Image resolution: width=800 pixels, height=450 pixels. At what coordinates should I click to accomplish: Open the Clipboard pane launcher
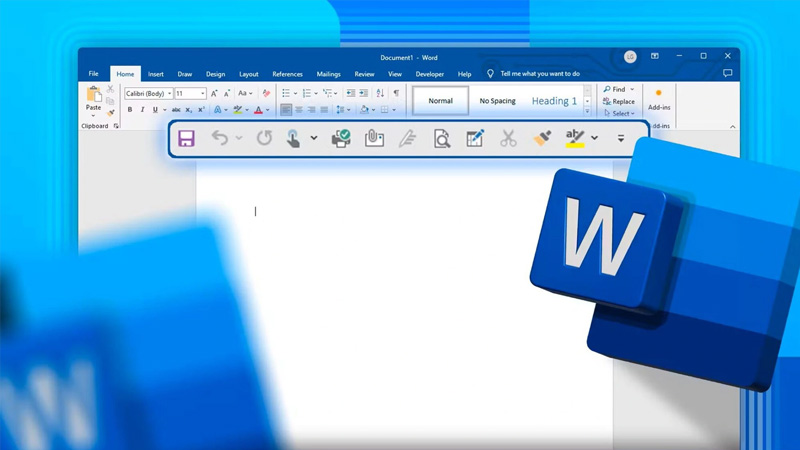tap(116, 126)
